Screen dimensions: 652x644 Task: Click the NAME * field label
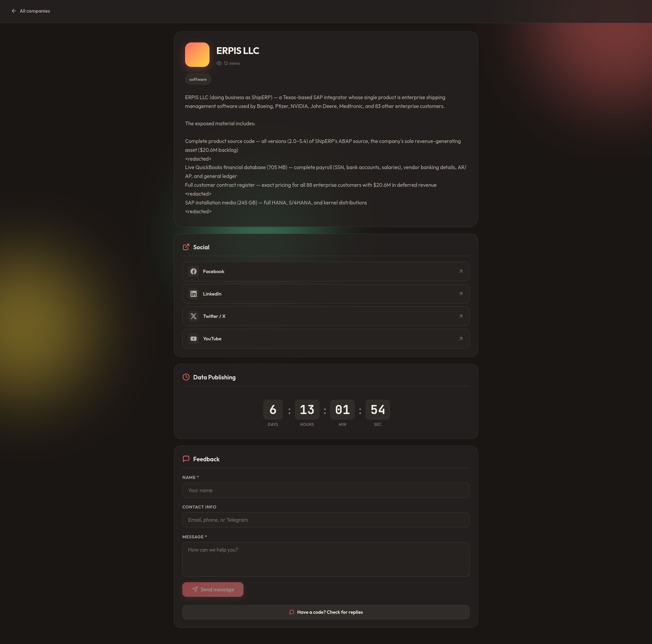(x=191, y=477)
